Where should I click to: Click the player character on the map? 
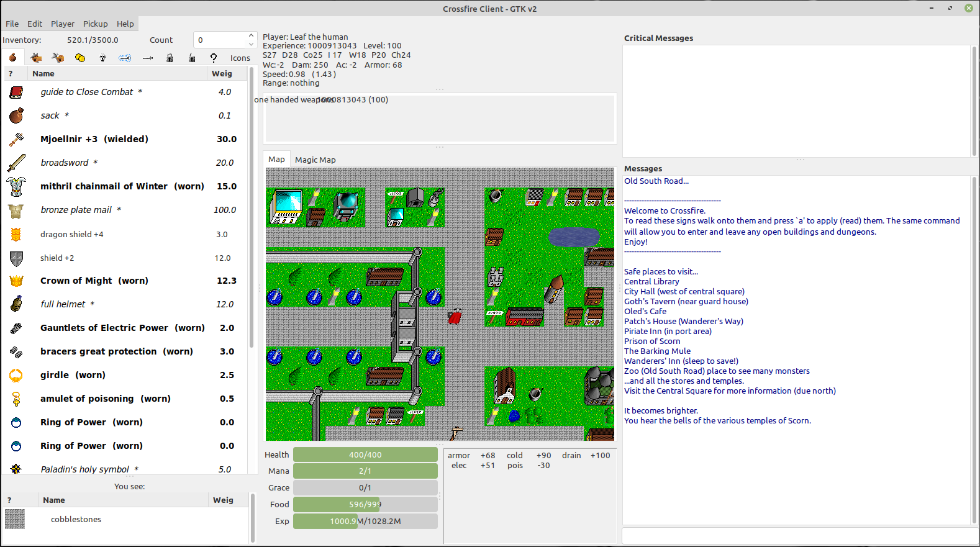pos(455,316)
